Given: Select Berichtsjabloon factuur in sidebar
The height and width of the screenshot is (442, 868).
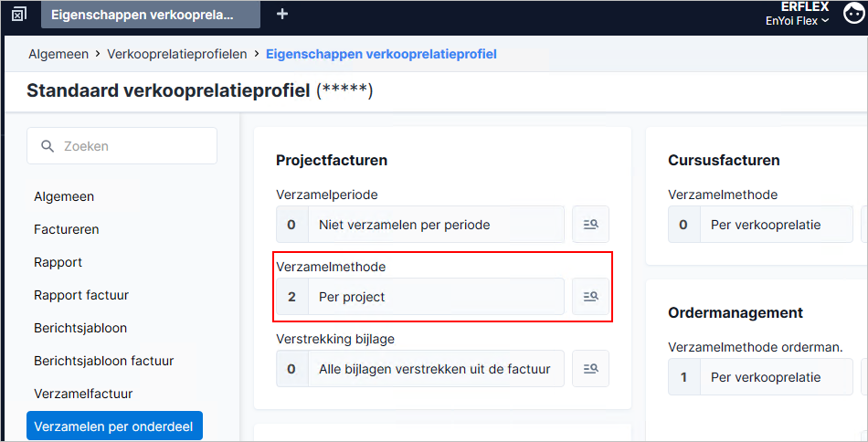Looking at the screenshot, I should (104, 361).
